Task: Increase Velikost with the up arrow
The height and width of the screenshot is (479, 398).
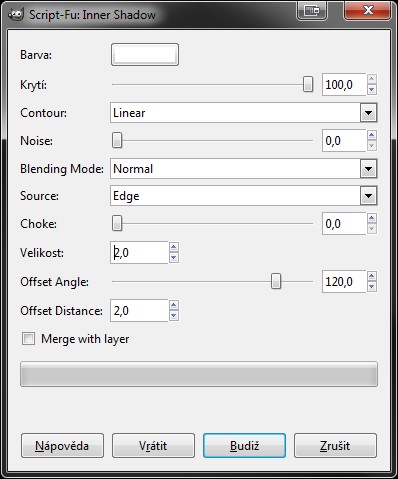Action: (x=174, y=247)
